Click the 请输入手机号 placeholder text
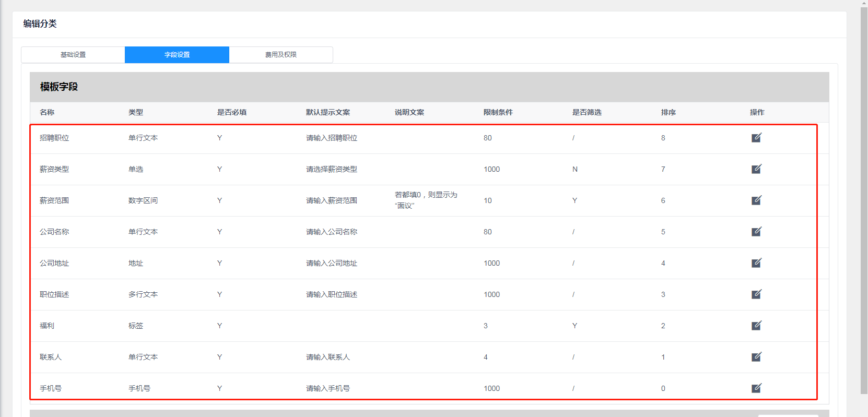The width and height of the screenshot is (868, 417). pos(328,388)
